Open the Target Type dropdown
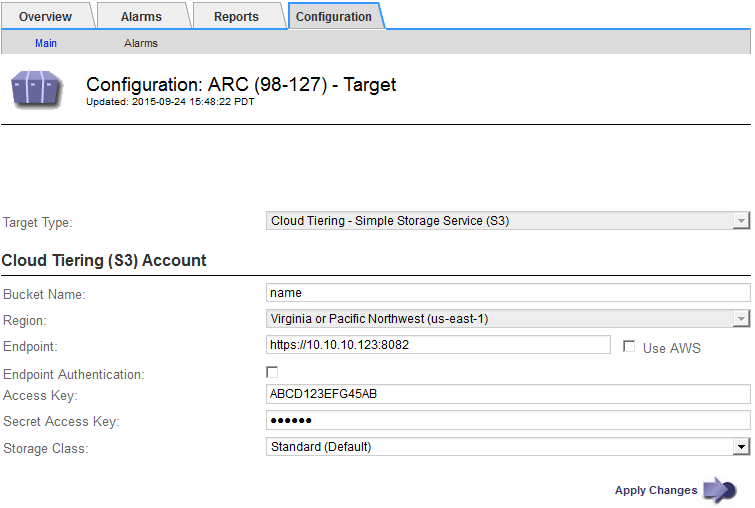This screenshot has height=508, width=755. [x=508, y=221]
